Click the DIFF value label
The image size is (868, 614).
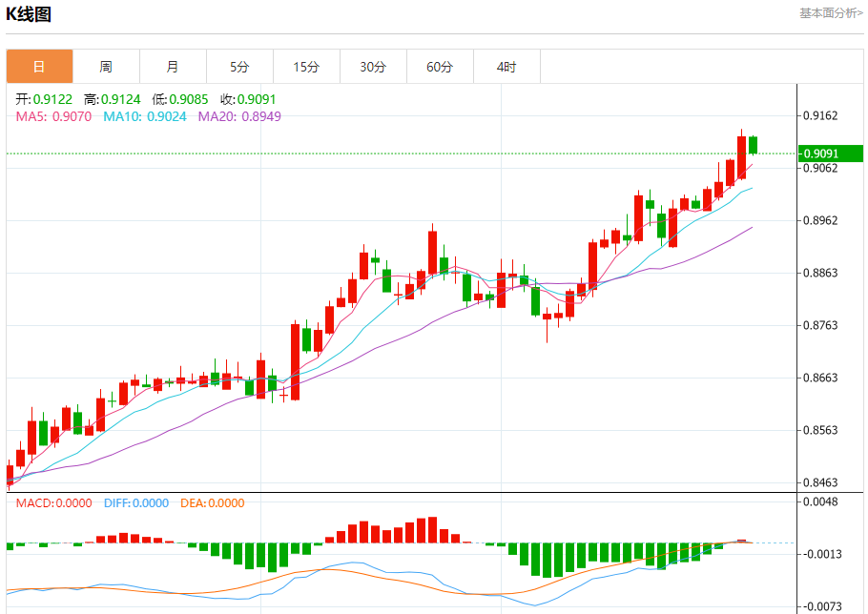[136, 502]
